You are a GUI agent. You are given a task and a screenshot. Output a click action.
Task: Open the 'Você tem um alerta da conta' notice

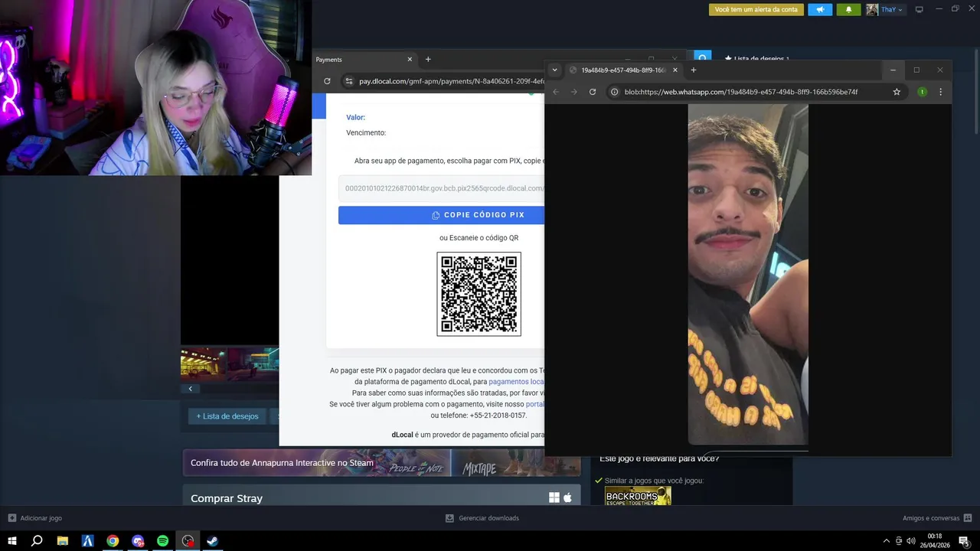[756, 9]
